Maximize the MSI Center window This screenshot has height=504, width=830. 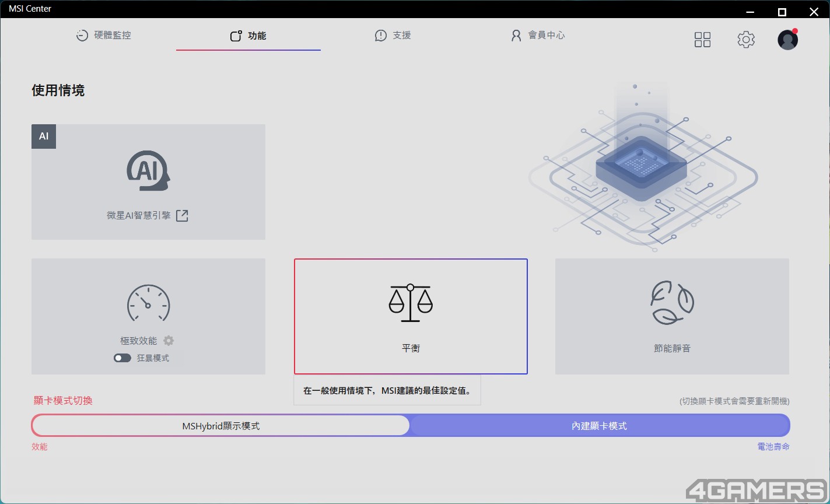[782, 12]
